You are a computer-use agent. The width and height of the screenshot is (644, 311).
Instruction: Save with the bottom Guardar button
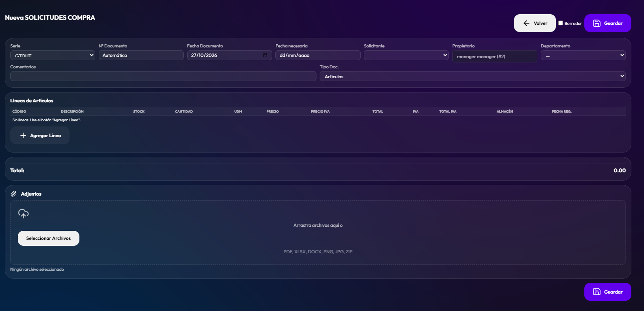(x=608, y=292)
